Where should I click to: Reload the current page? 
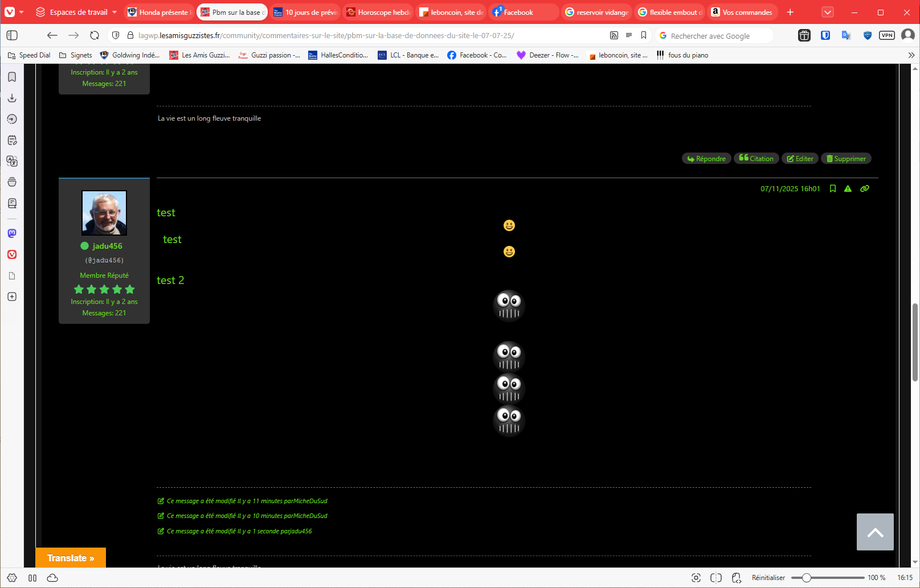coord(95,35)
